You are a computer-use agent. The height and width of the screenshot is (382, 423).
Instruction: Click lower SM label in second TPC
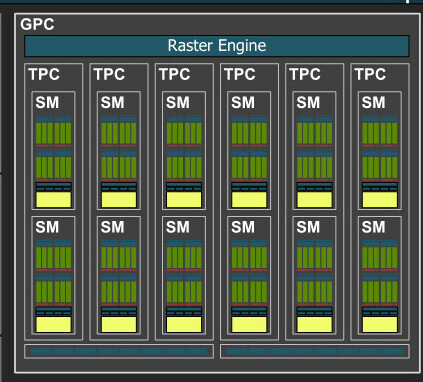click(x=113, y=227)
